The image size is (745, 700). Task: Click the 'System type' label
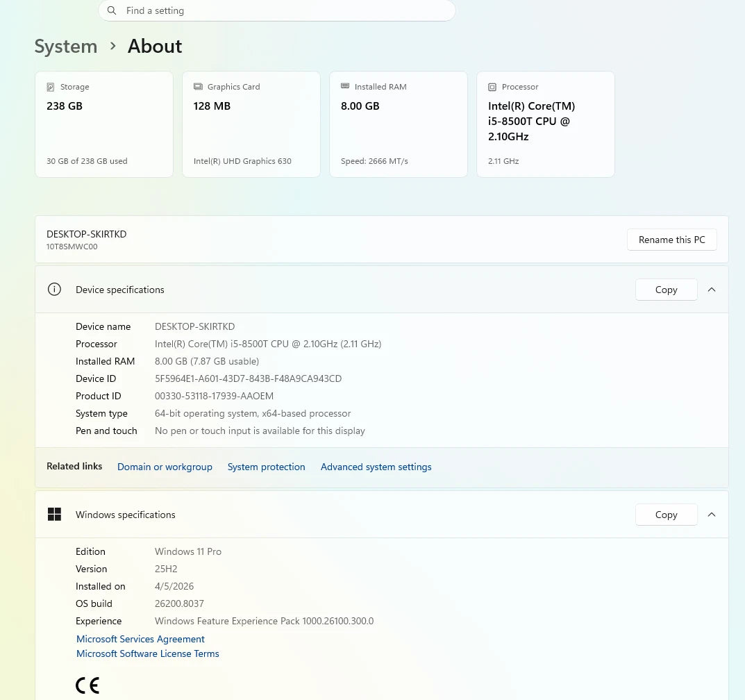coord(101,413)
